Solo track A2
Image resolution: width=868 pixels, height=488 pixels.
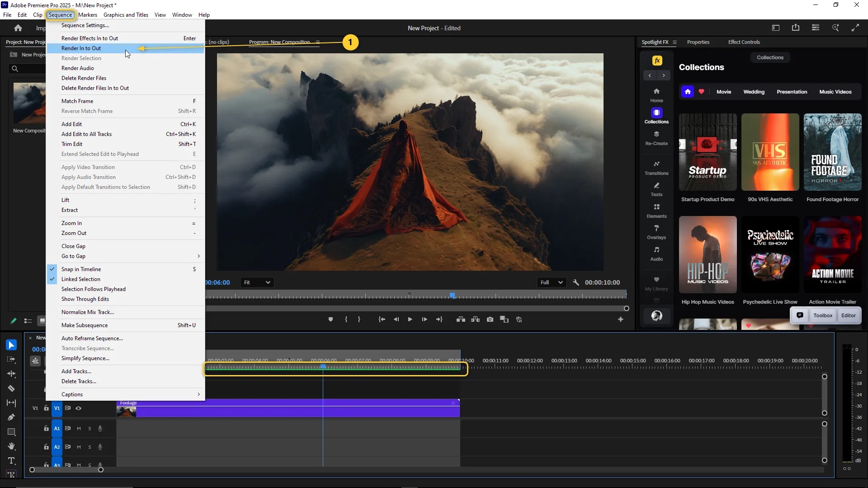(x=90, y=447)
